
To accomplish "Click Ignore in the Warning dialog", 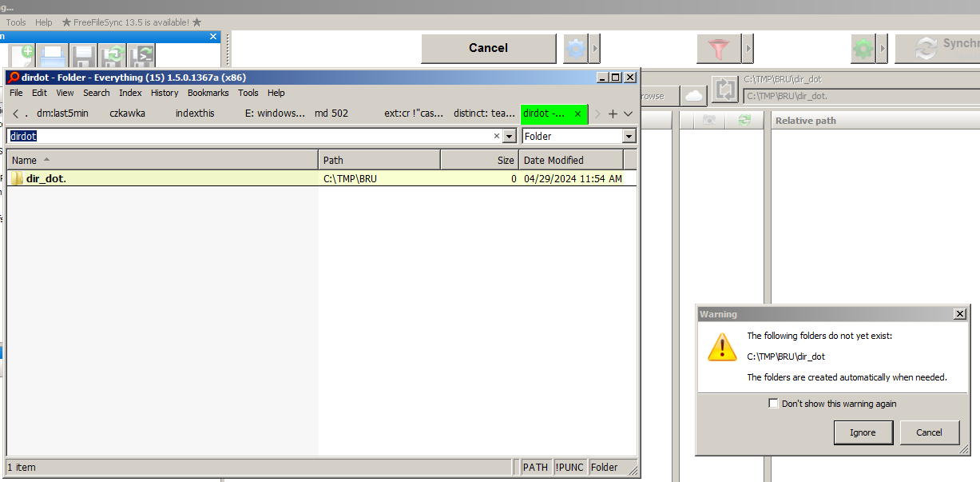I will pos(863,432).
